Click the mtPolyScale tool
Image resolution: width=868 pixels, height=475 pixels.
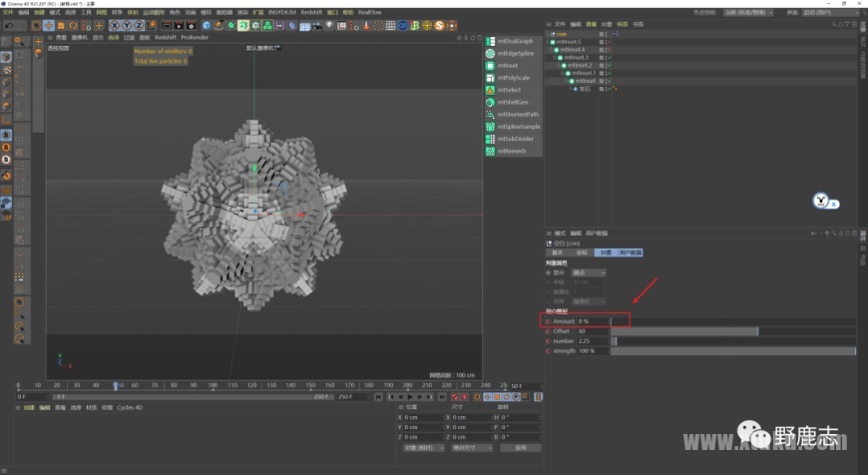(513, 78)
